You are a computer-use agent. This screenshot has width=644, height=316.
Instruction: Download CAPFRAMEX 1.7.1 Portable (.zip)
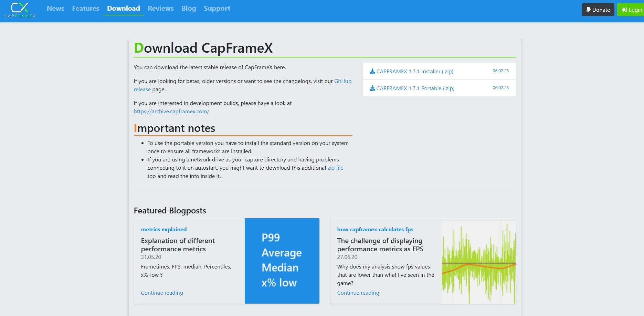(415, 88)
